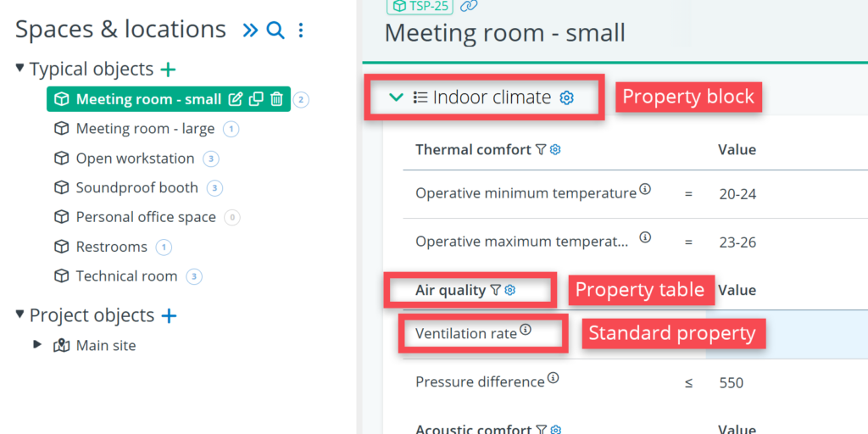Collapse the Indoor climate property block
This screenshot has width=868, height=434.
(396, 97)
